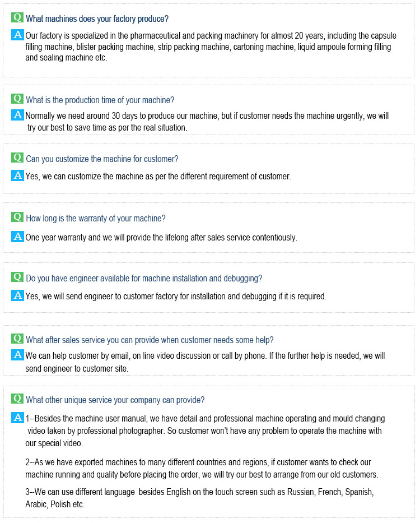The height and width of the screenshot is (523, 420).
Task: Select 'What other unique service your company can provide?'
Action: [115, 400]
